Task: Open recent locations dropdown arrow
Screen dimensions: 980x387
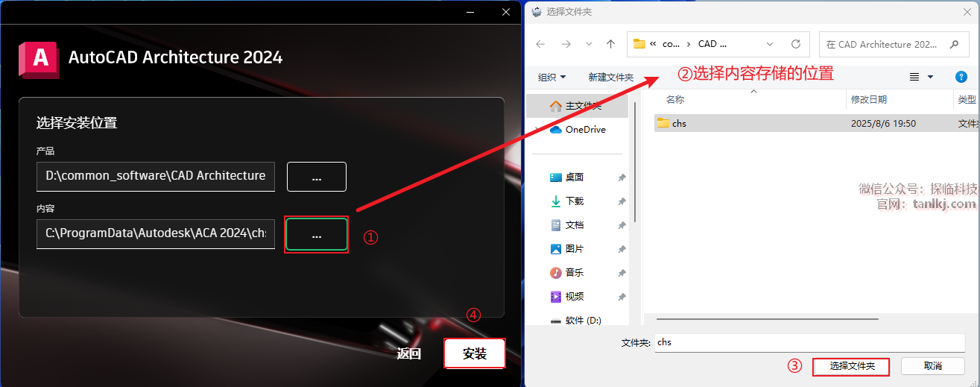Action: click(x=589, y=44)
